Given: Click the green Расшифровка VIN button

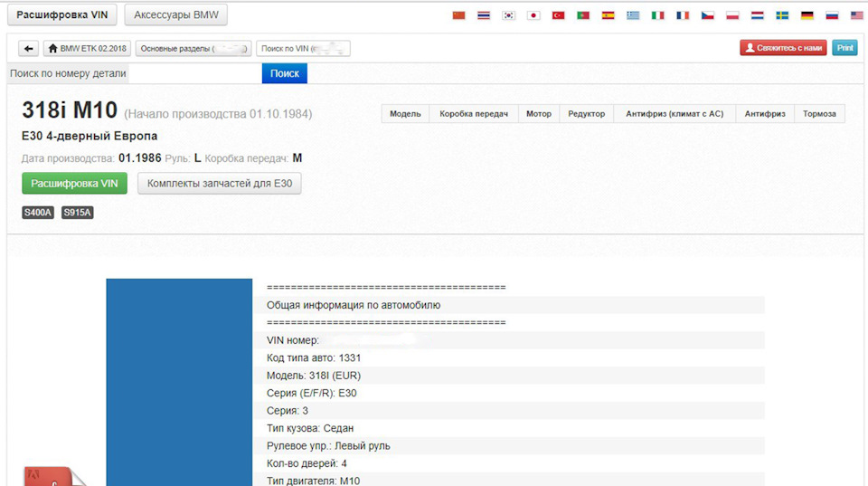Looking at the screenshot, I should 74,184.
